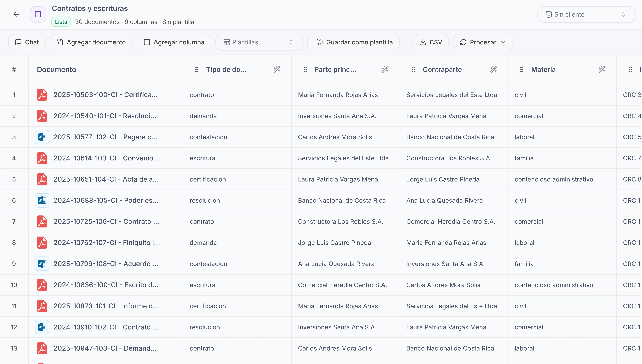Select Contraparte cell 'Comercial Heredia Centro S.A.'

pos(454,221)
